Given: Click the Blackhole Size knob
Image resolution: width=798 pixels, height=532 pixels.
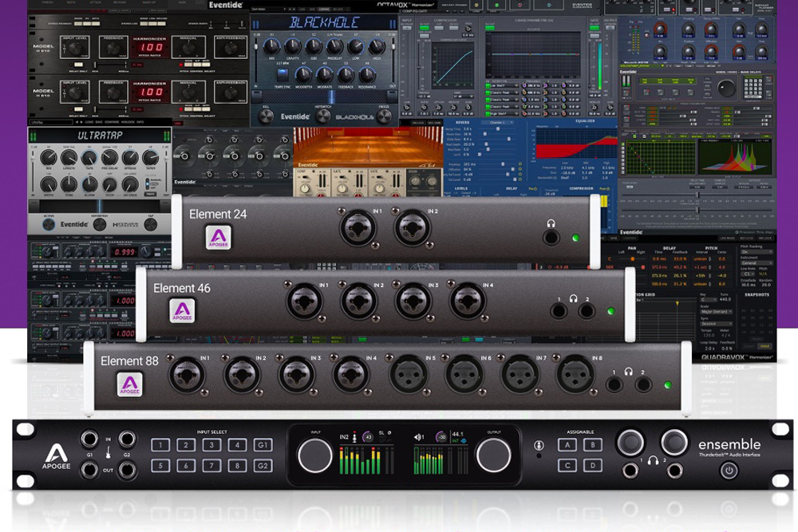Looking at the screenshot, I should [314, 47].
